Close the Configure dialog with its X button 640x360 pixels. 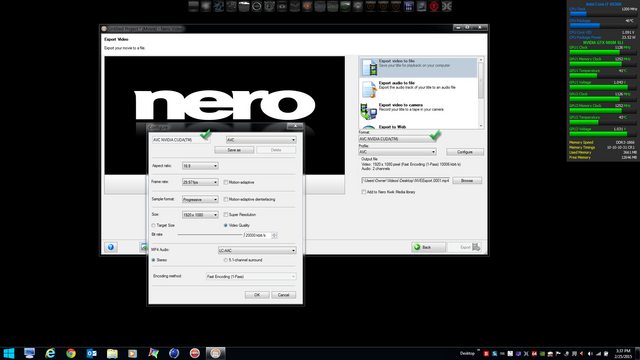pyautogui.click(x=294, y=126)
